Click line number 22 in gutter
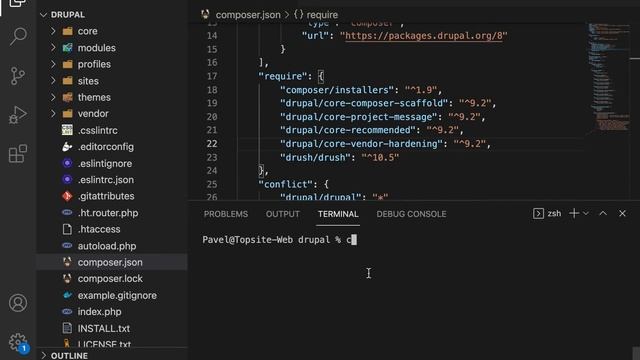Screen dimensions: 640x360 [x=212, y=144]
